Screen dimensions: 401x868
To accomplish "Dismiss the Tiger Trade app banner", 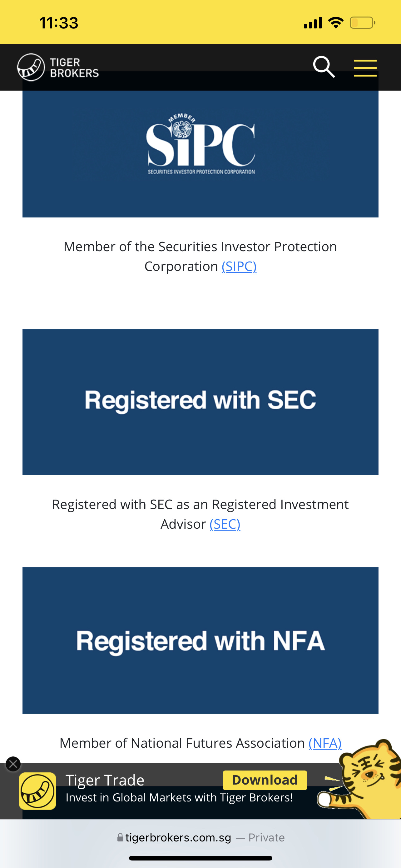I will coord(13,764).
